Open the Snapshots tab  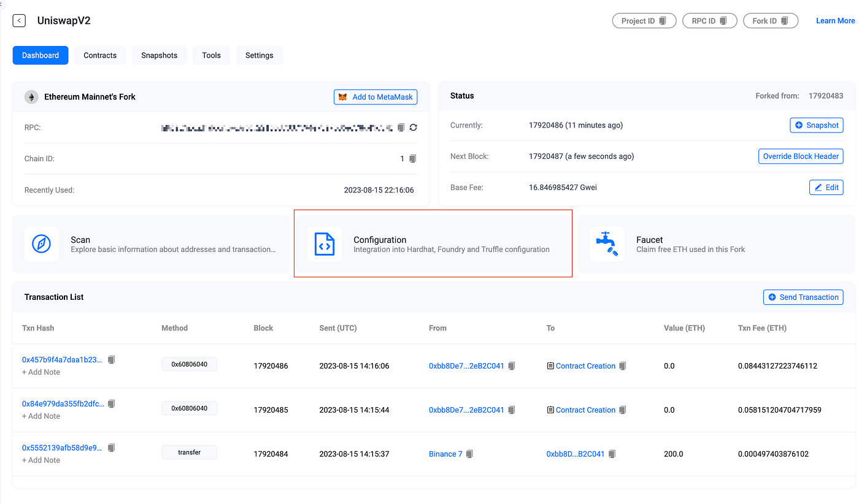(x=160, y=55)
